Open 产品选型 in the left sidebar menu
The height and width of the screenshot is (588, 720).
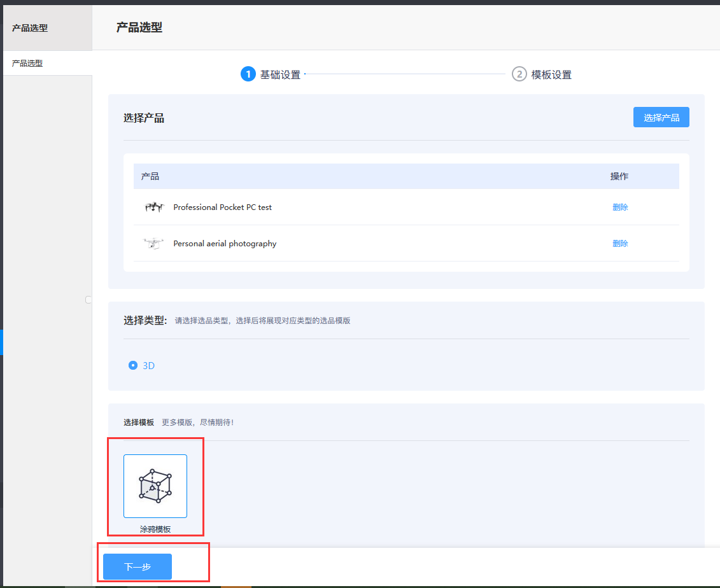pos(25,63)
